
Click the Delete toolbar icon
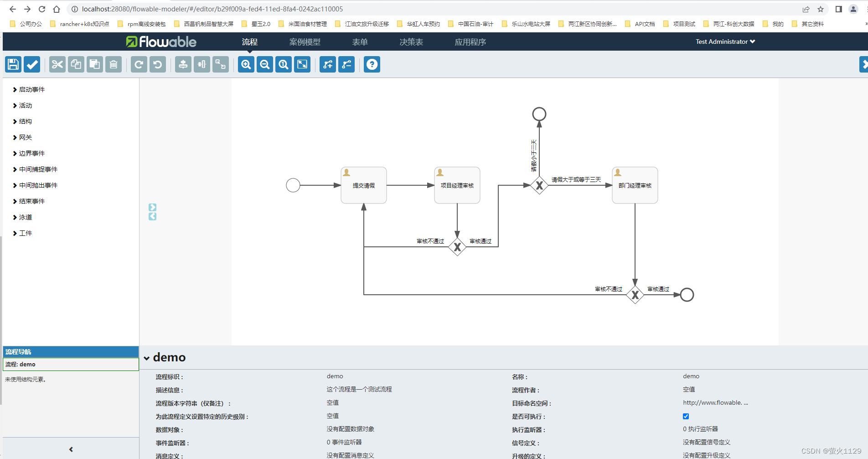click(114, 64)
